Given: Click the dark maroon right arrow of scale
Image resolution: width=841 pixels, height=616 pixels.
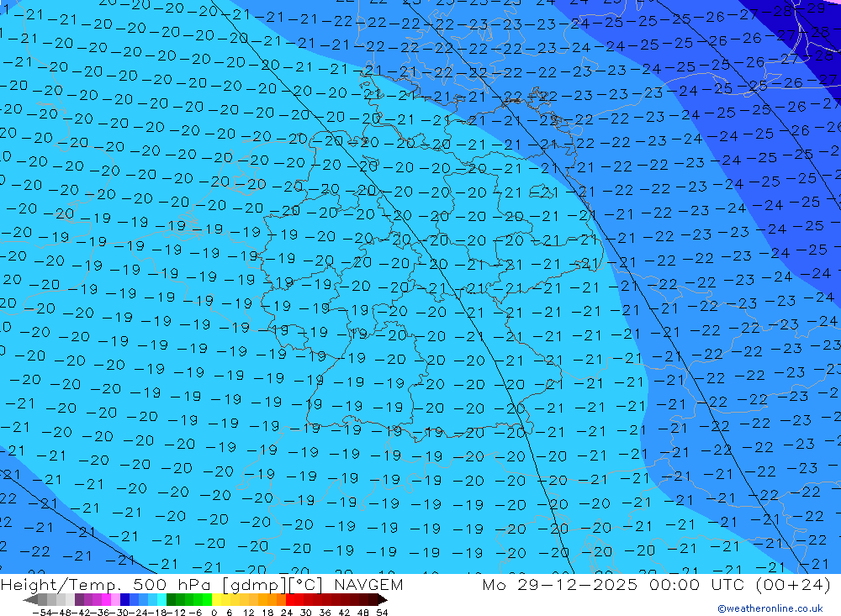Looking at the screenshot, I should click(x=383, y=600).
